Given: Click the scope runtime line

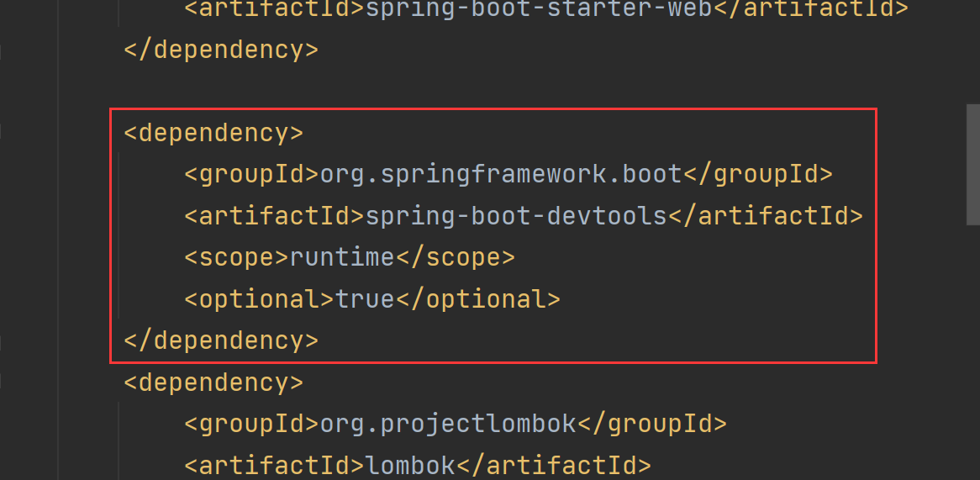Looking at the screenshot, I should click(350, 257).
